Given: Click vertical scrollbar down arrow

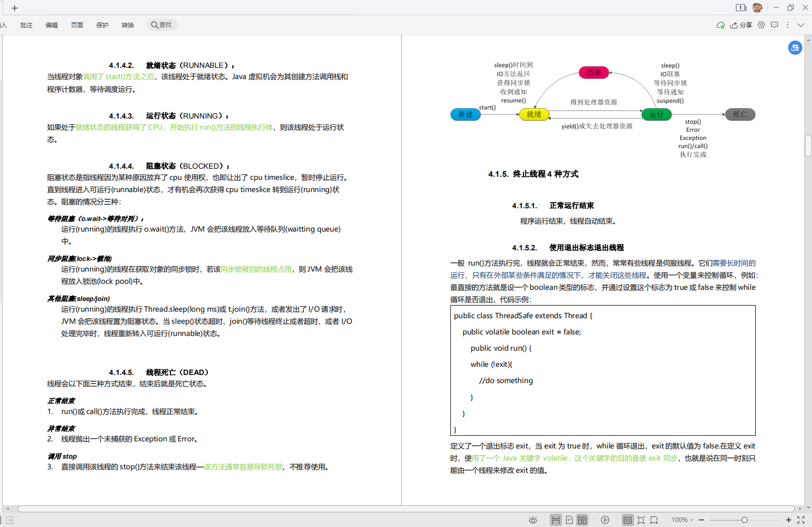Looking at the screenshot, I should tap(808, 508).
